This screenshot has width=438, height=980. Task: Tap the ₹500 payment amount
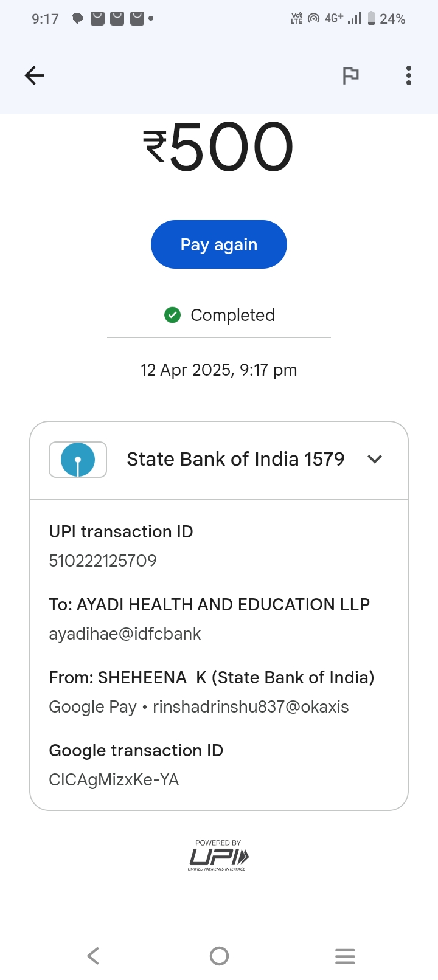[218, 147]
